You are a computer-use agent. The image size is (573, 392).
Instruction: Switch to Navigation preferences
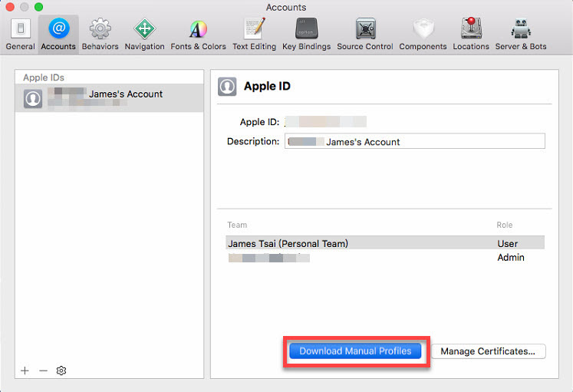click(x=145, y=35)
